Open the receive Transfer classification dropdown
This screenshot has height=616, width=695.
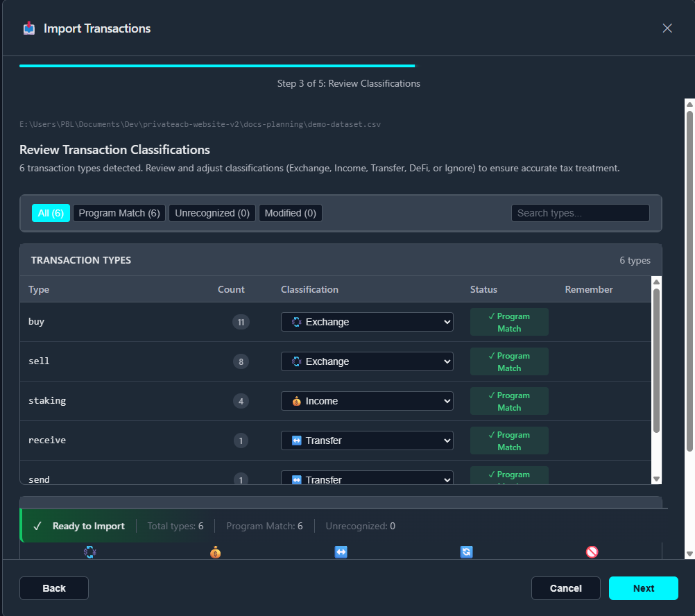tap(367, 440)
